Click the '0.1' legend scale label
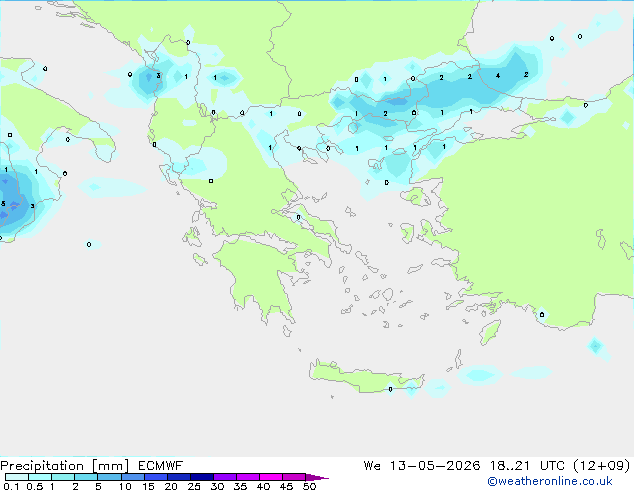The height and width of the screenshot is (490, 634). (11, 486)
